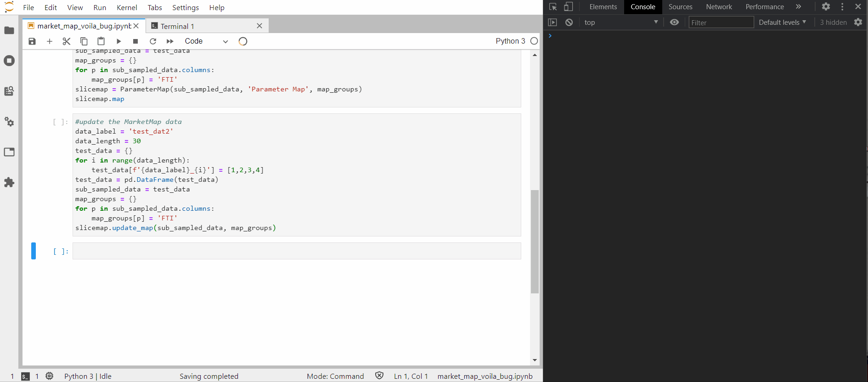Toggle DevTools device toolbar
This screenshot has width=868, height=382.
click(x=569, y=7)
